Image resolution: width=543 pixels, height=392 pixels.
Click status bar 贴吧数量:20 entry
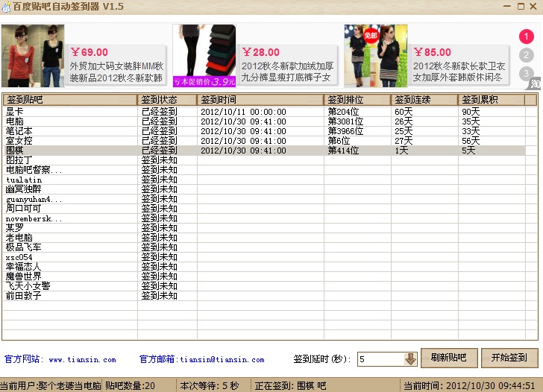pyautogui.click(x=131, y=386)
